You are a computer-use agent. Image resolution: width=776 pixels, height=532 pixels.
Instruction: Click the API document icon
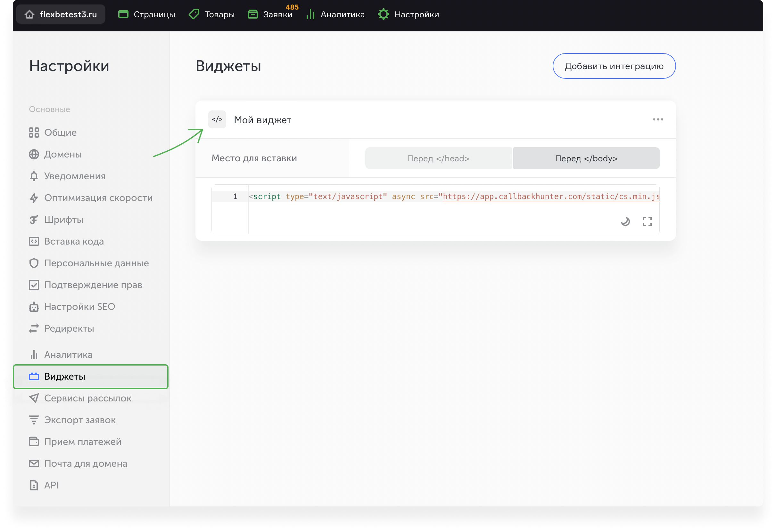coord(34,485)
